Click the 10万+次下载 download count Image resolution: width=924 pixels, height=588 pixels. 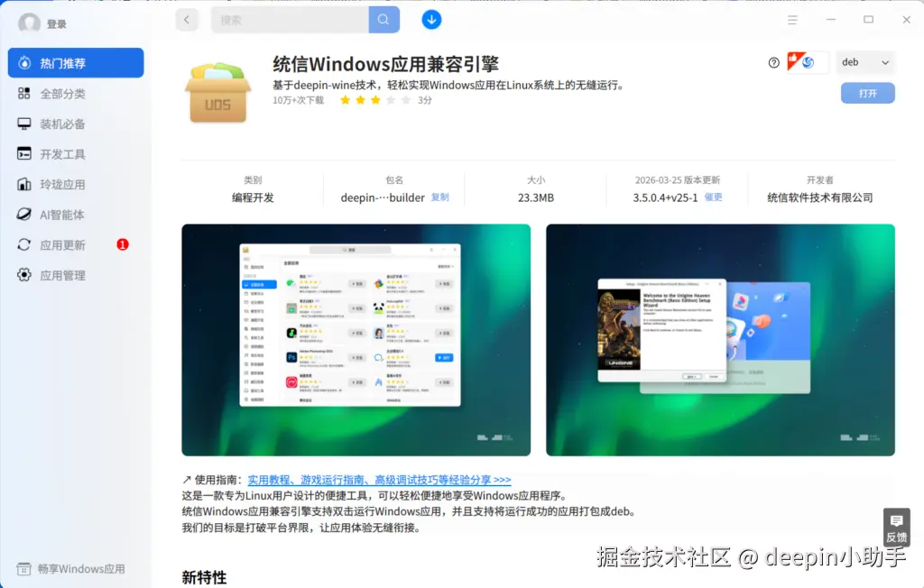(x=298, y=100)
